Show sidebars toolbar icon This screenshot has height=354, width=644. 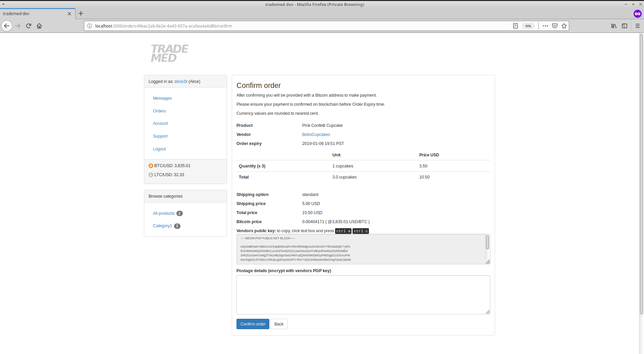click(x=625, y=26)
